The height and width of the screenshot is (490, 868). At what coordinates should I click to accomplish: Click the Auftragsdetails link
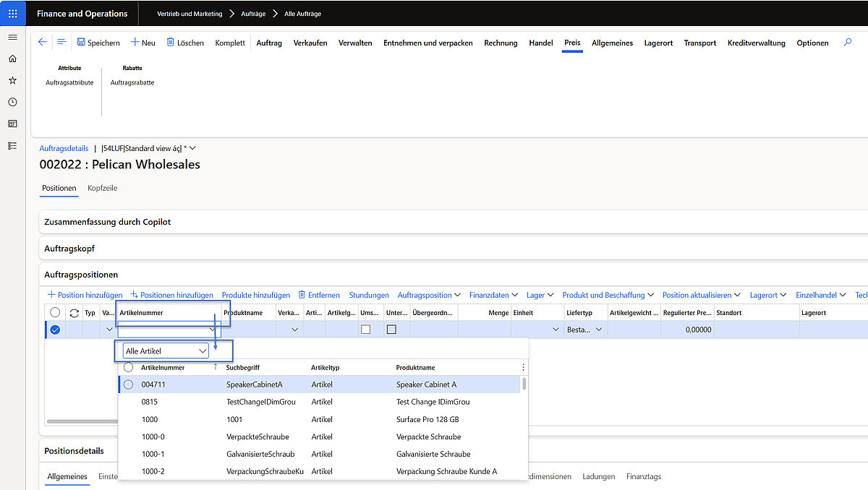[64, 148]
